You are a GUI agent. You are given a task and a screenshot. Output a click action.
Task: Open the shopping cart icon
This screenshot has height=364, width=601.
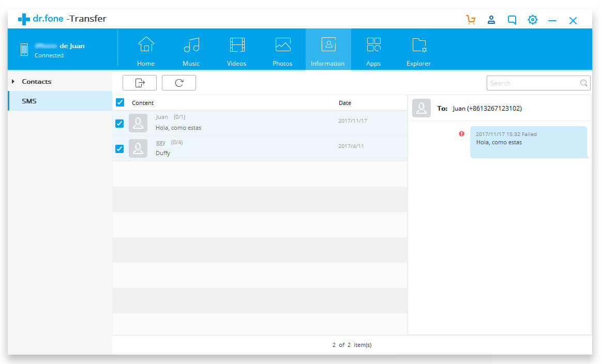[x=471, y=20]
